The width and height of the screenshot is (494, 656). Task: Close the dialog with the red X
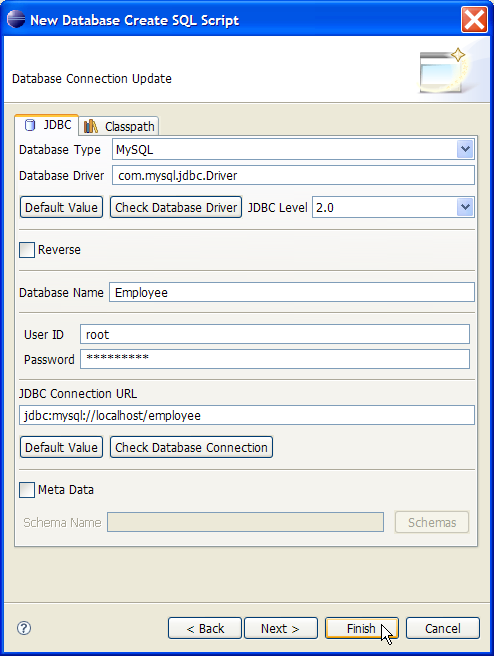(x=474, y=19)
